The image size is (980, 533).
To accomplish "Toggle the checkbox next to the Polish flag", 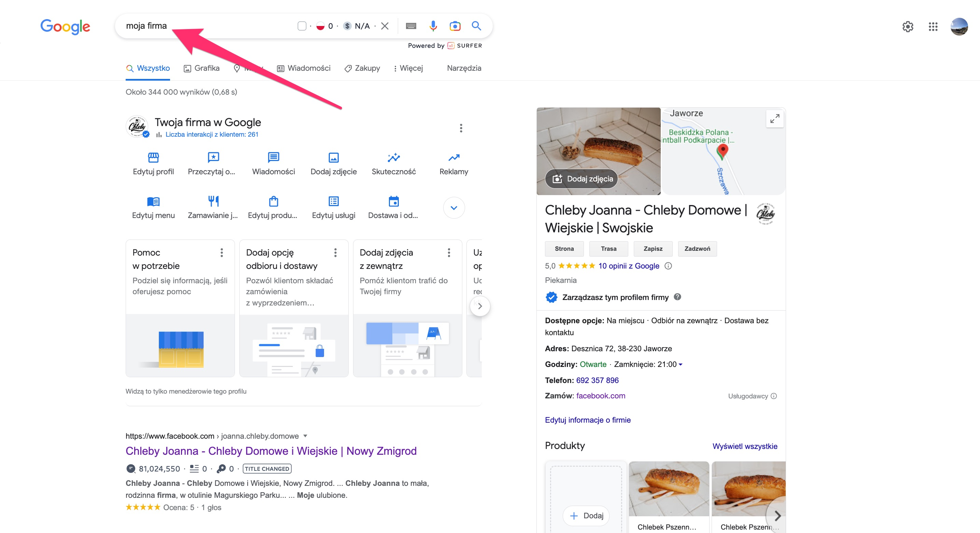I will coord(302,26).
